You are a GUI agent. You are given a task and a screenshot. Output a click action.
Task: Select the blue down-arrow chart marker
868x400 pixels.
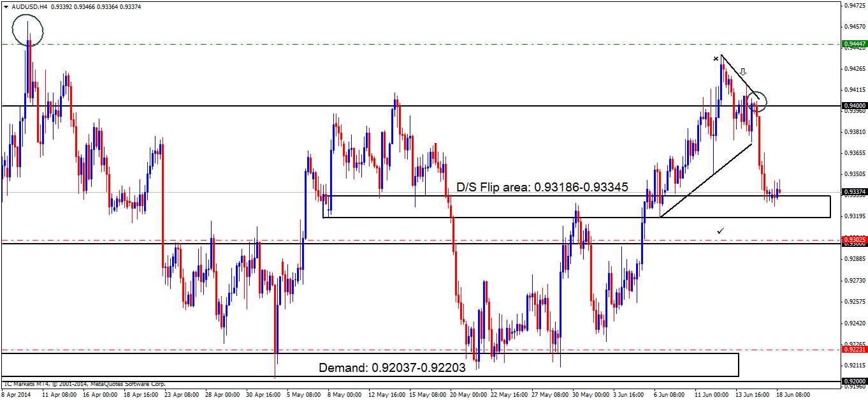click(x=742, y=71)
